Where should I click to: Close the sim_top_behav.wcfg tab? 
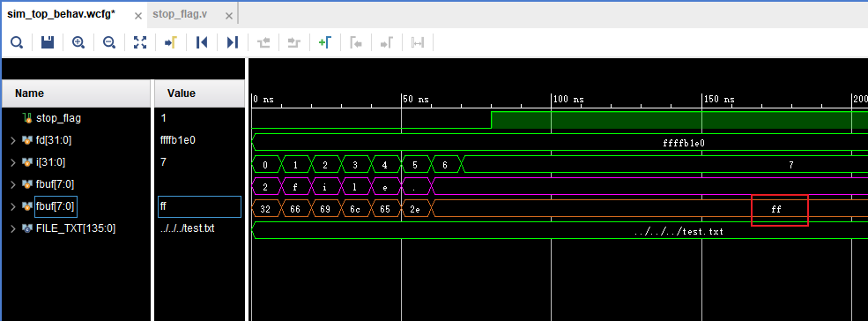tap(138, 15)
